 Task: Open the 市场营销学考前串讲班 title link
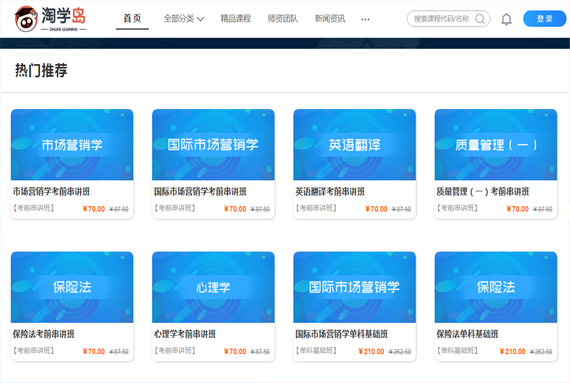tap(51, 192)
